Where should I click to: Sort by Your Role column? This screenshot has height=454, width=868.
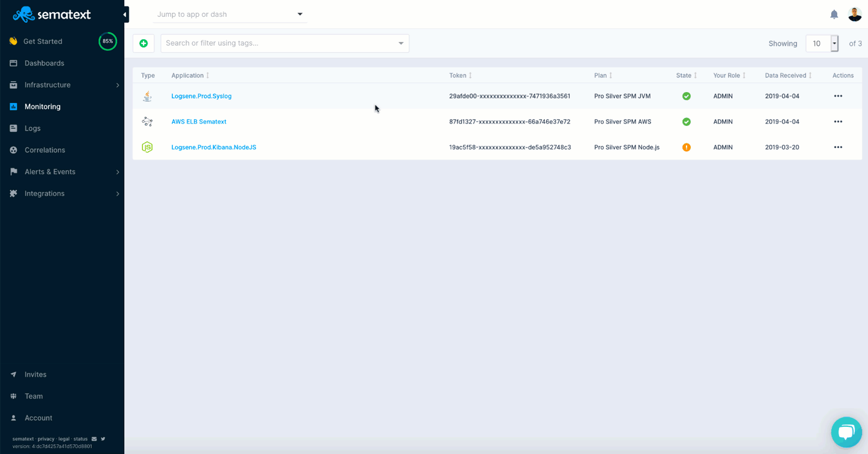coord(729,75)
